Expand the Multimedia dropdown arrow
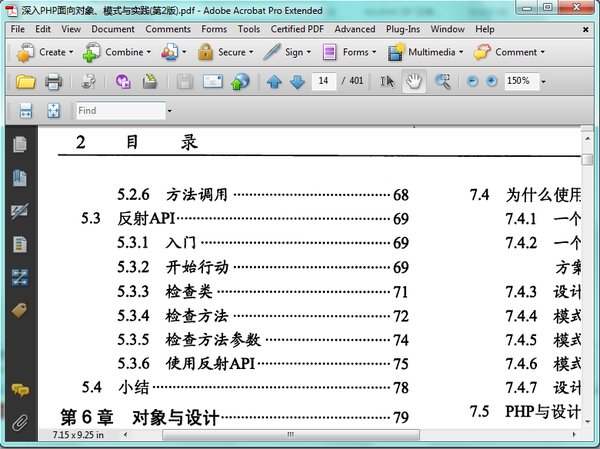This screenshot has width=600, height=449. (x=461, y=52)
